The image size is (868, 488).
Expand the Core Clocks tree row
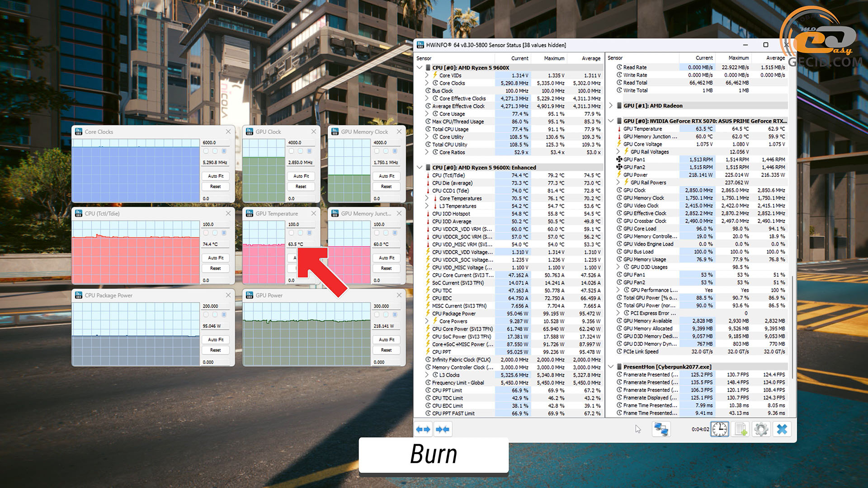click(x=427, y=83)
